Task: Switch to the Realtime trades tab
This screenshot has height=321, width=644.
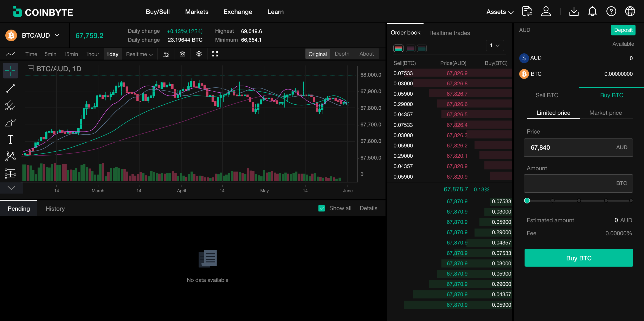Action: pos(449,33)
